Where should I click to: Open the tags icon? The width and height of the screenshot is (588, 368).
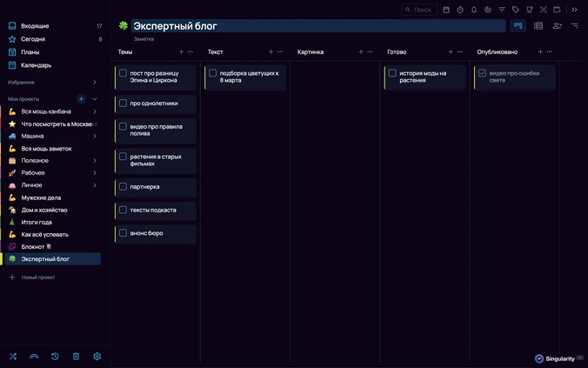pyautogui.click(x=516, y=10)
